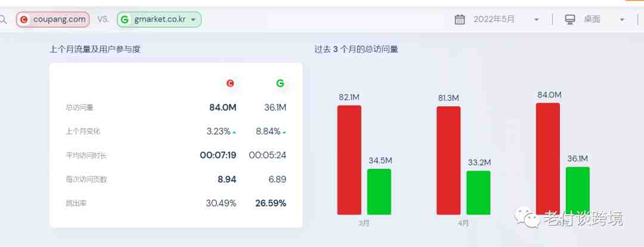This screenshot has width=644, height=247.
Task: Click the 3月 axis label
Action: 364,224
